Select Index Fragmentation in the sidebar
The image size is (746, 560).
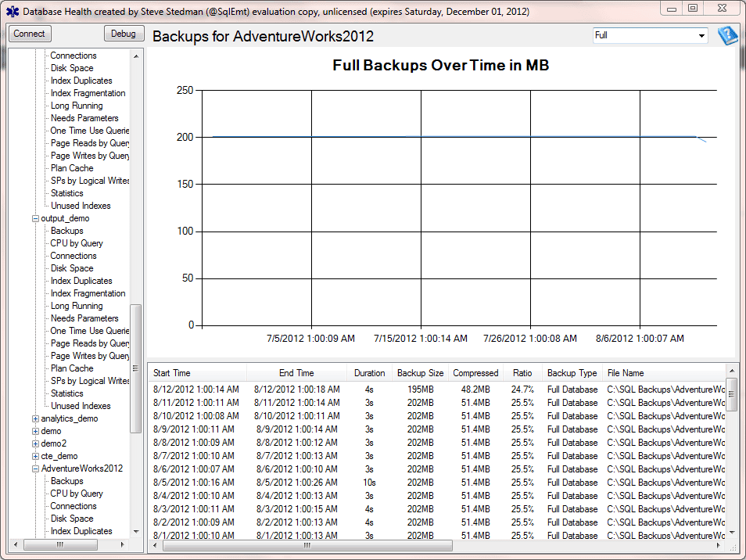88,93
